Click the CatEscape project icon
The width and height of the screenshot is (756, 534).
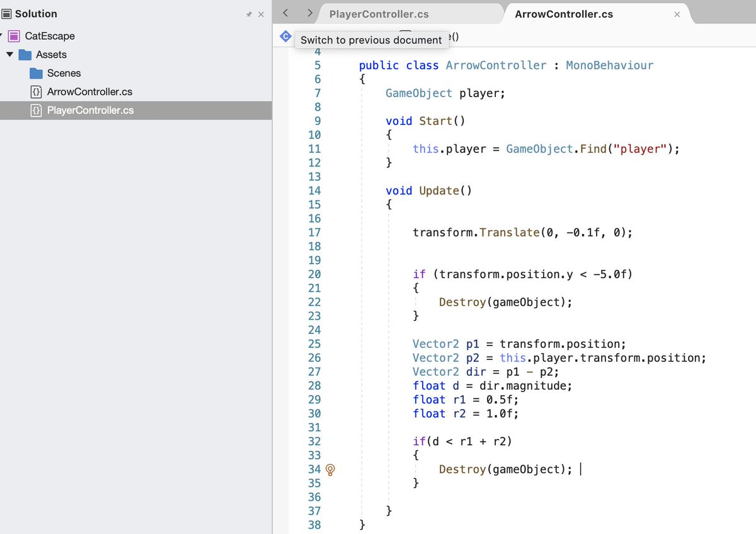pos(14,36)
